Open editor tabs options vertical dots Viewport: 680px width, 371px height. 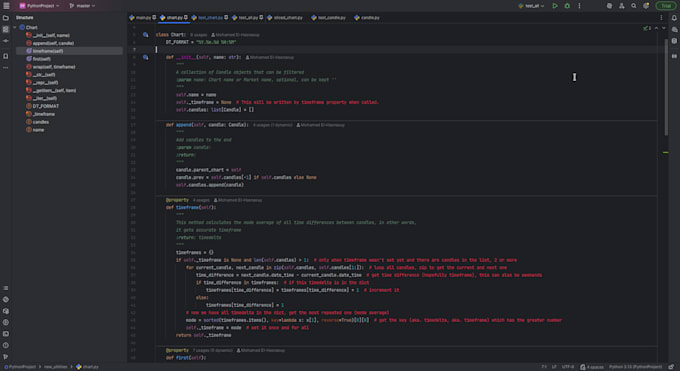(661, 18)
